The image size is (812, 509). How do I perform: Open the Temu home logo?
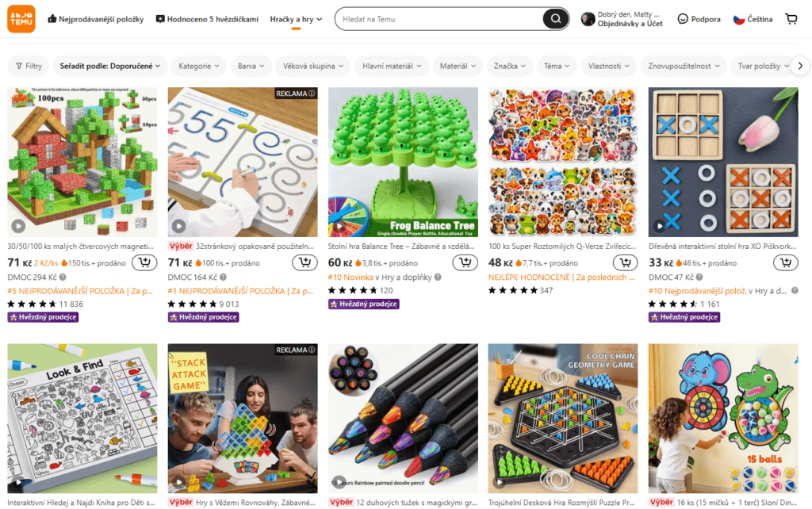click(x=21, y=19)
